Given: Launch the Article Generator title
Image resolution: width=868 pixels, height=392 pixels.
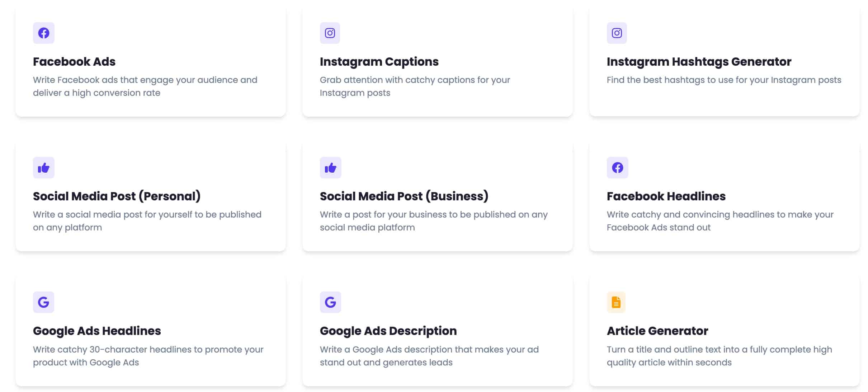Looking at the screenshot, I should pos(657,331).
